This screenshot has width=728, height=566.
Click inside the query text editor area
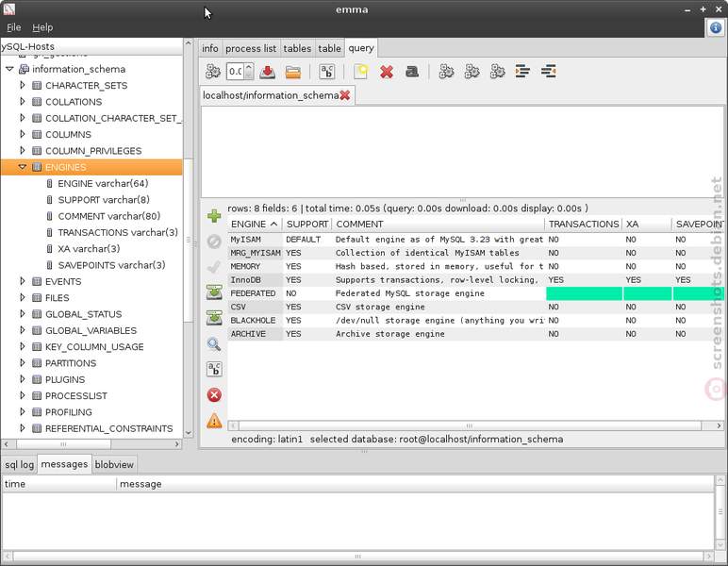[462, 152]
